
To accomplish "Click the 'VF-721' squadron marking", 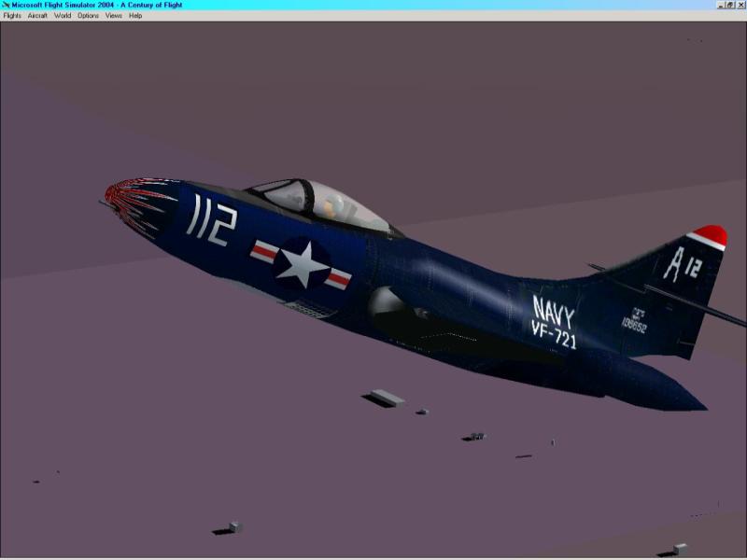I will tap(554, 334).
